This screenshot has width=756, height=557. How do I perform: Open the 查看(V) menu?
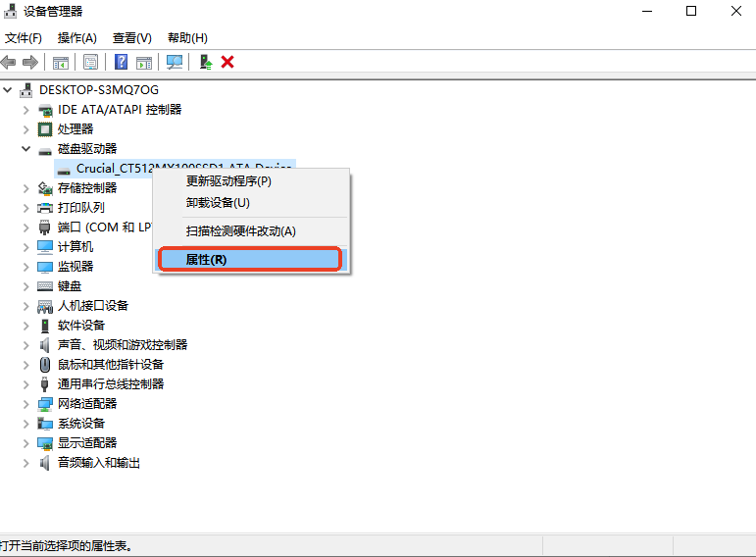coord(132,38)
